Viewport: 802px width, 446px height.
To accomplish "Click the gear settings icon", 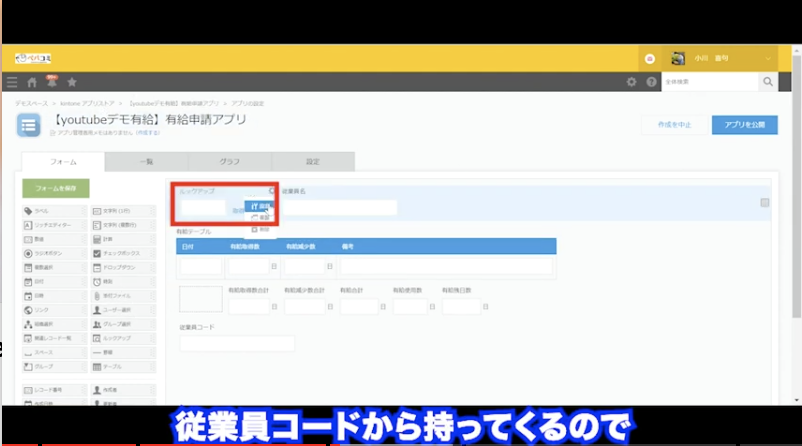I will [630, 82].
